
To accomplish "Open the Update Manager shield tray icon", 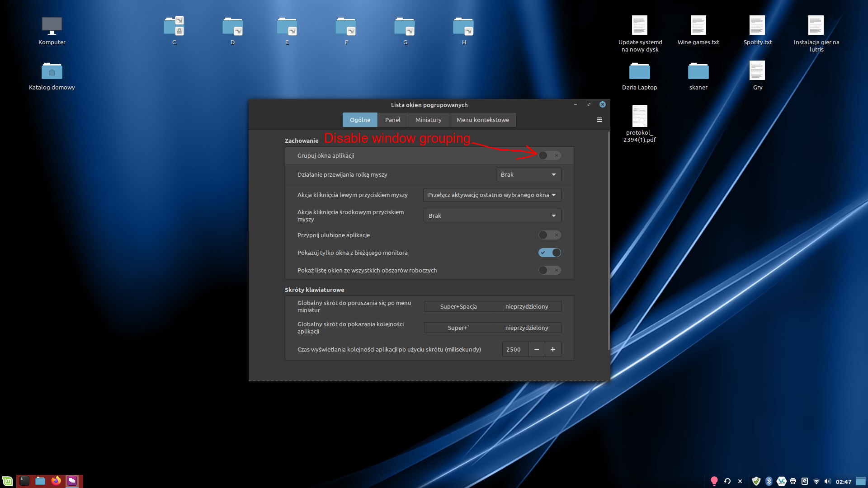I will click(x=757, y=481).
